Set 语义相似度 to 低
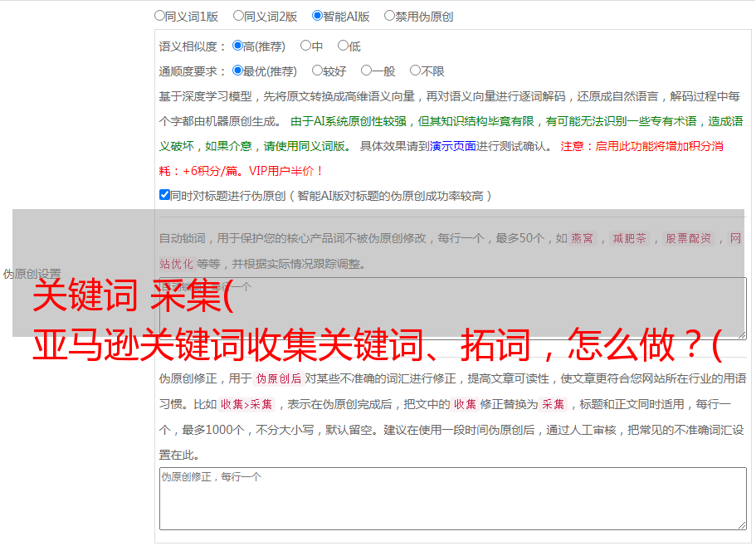Screen dimensions: 756x546 click(343, 46)
